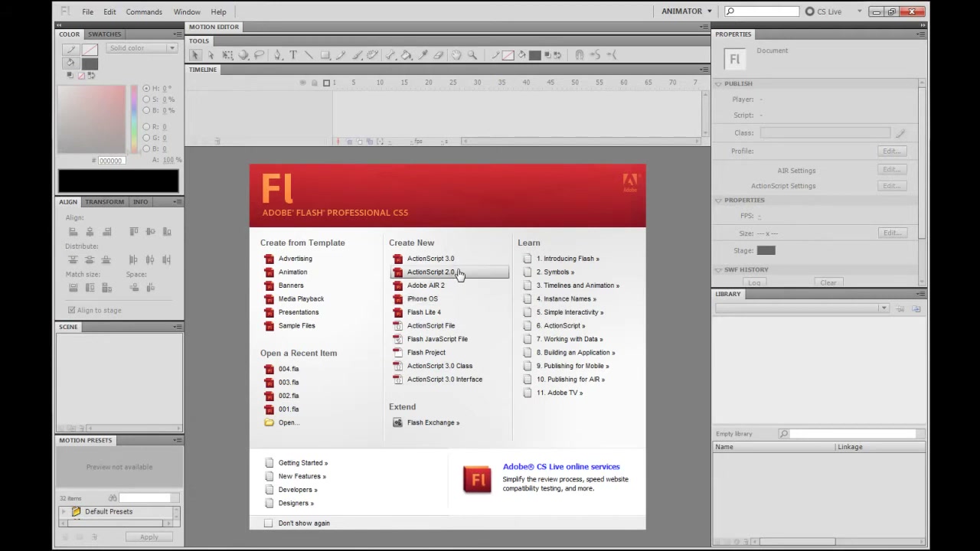This screenshot has width=980, height=551.
Task: Select the Pen tool
Action: coord(277,55)
